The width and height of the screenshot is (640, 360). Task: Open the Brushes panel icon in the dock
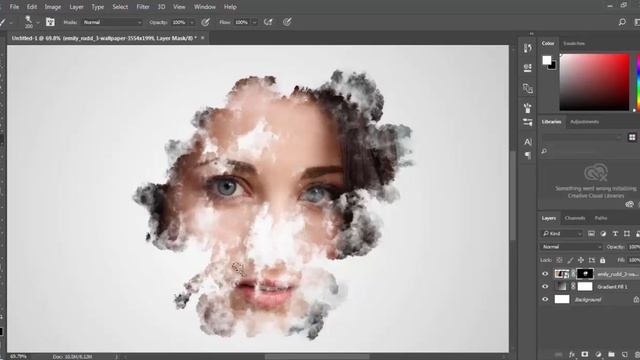[x=527, y=108]
